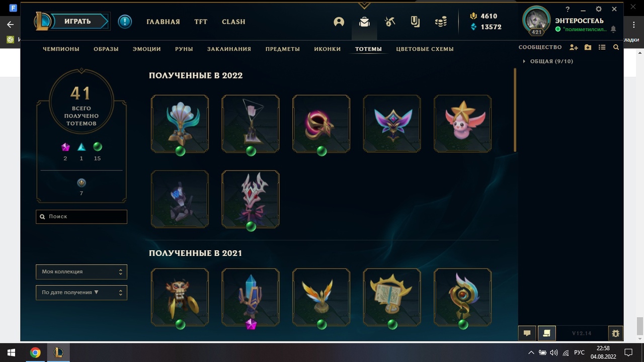Open the По дате получения sort dropdown
The image size is (644, 362).
pos(82,292)
